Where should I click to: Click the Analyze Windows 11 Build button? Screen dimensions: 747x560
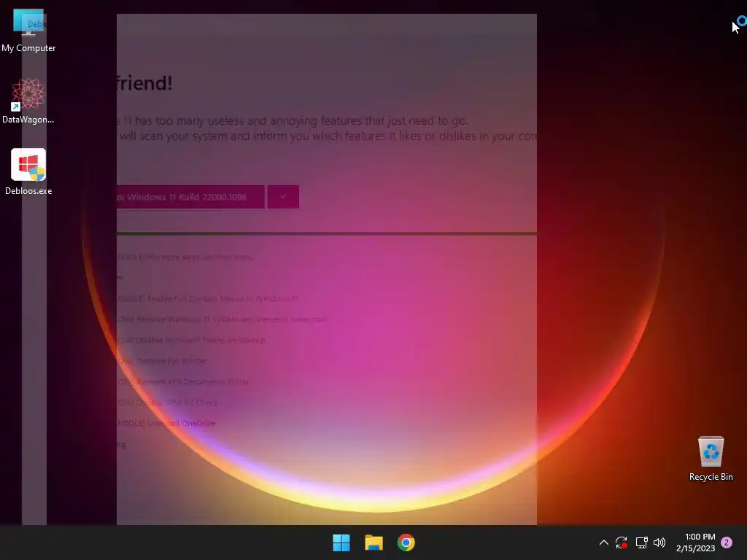[x=190, y=197]
